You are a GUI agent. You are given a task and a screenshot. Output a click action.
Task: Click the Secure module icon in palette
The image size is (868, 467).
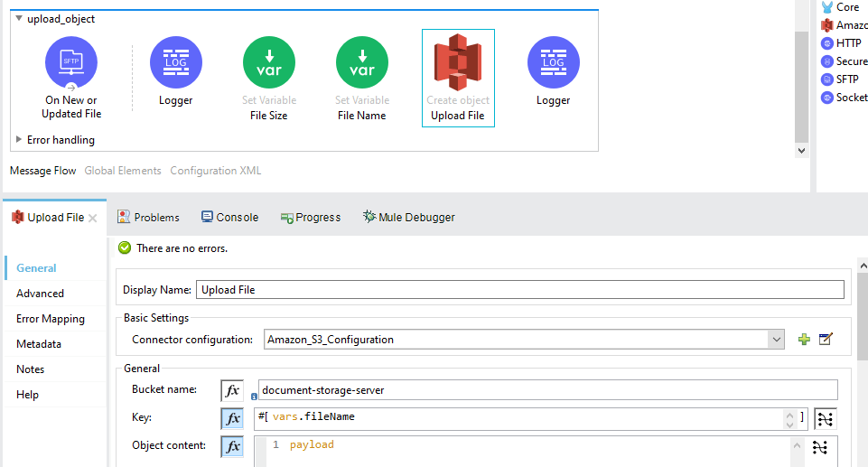(827, 61)
